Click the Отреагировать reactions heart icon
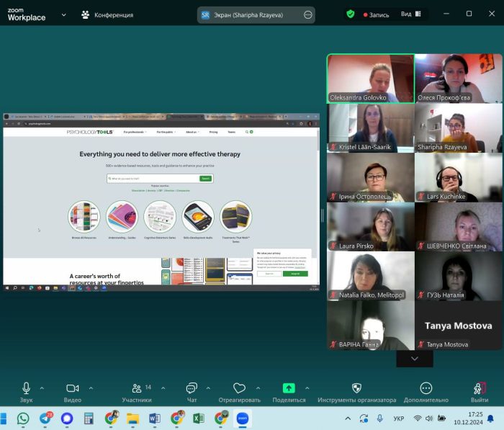This screenshot has height=430, width=504. click(x=240, y=389)
